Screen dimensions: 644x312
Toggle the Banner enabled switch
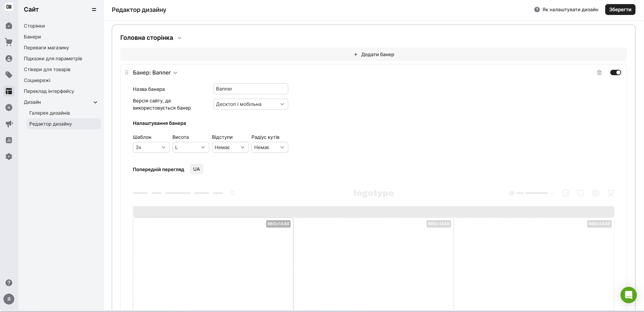click(616, 72)
